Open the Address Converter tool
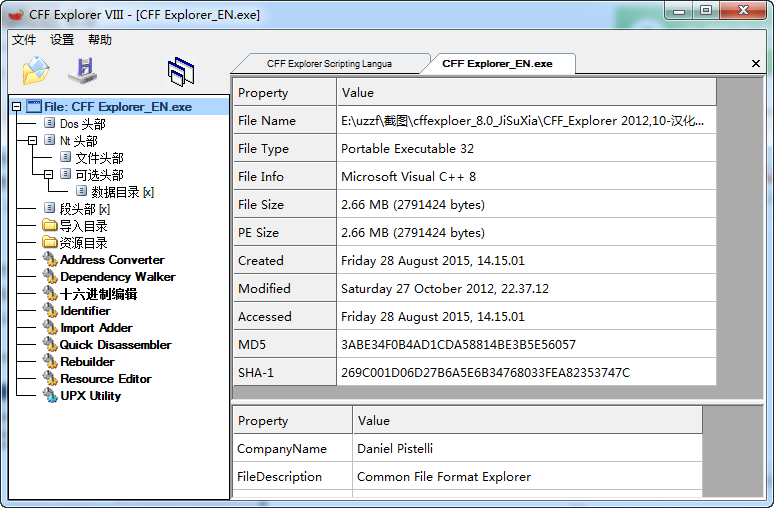774x508 pixels. point(111,260)
